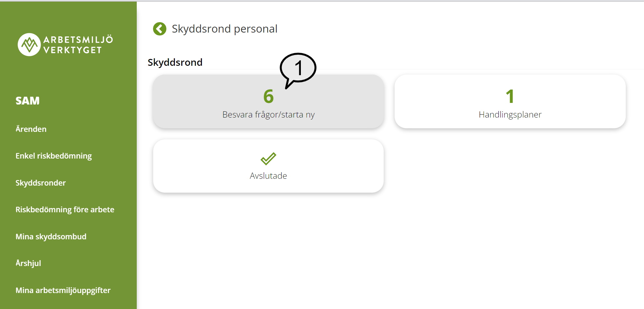Click the Skyddsrond section heading

point(175,62)
